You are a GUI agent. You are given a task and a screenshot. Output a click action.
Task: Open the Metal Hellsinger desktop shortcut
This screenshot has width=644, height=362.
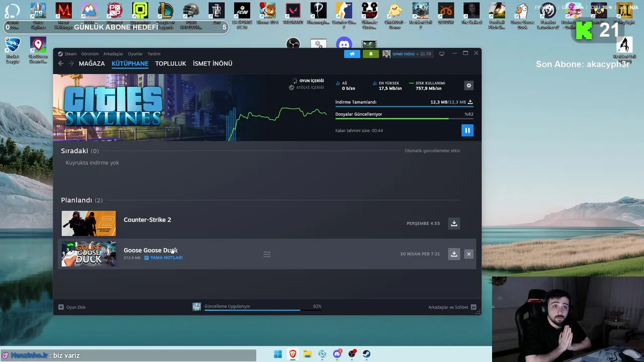[63, 16]
